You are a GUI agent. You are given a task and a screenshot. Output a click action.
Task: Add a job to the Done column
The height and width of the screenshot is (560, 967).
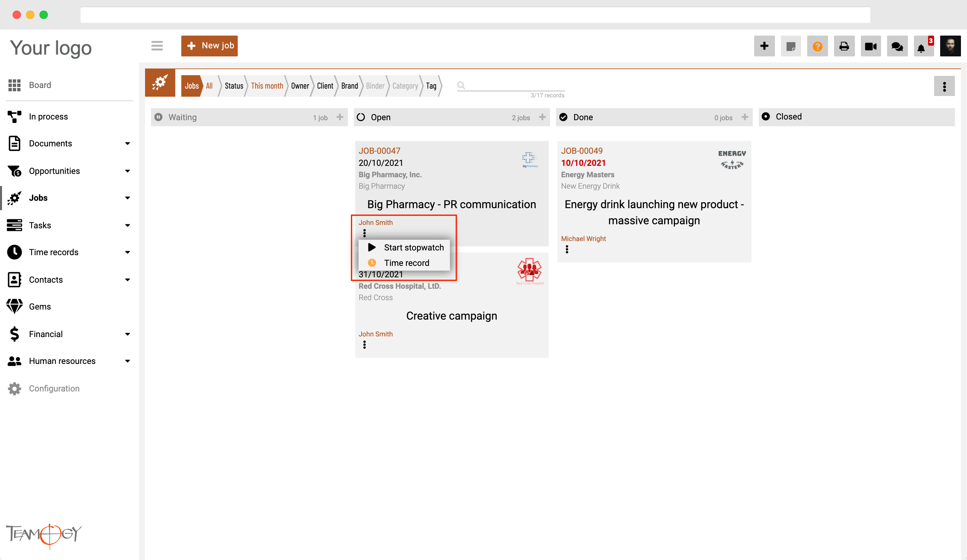click(744, 117)
